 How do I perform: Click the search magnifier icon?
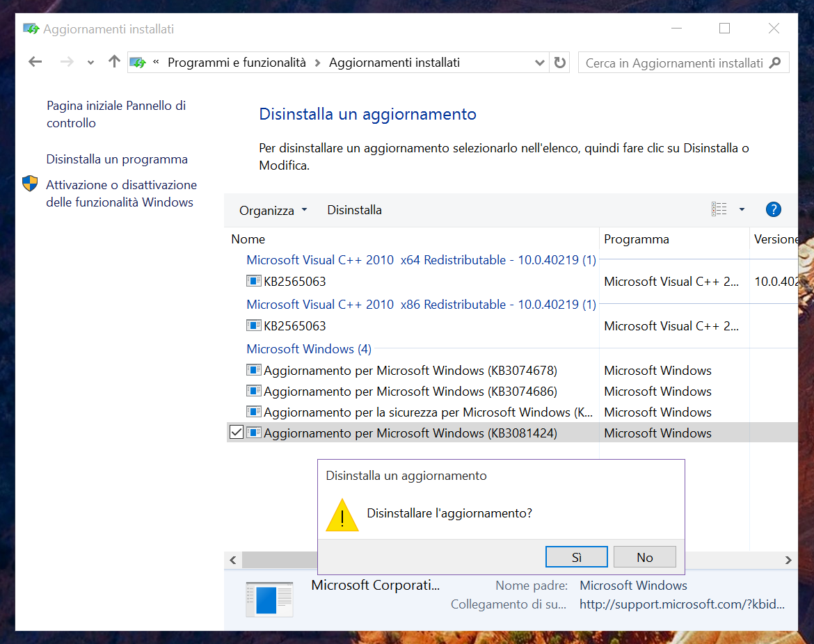click(776, 63)
